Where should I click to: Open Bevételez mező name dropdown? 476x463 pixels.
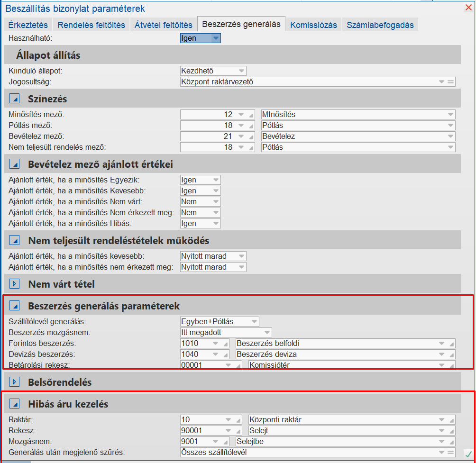450,136
